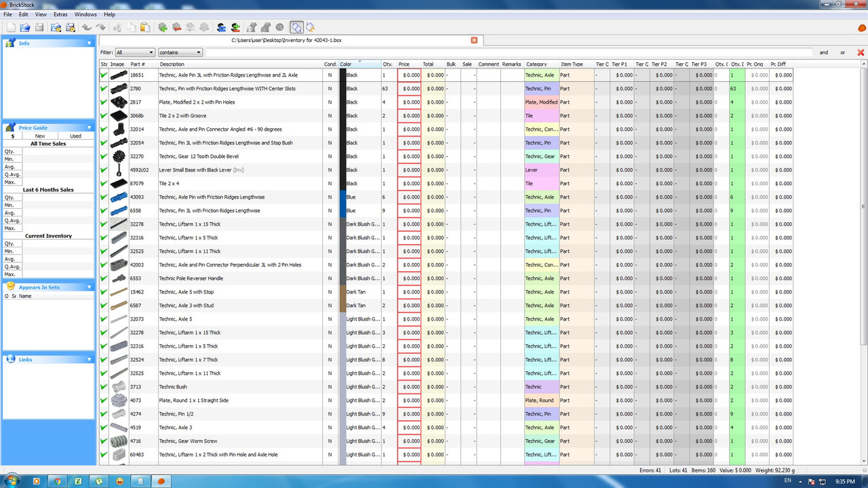Open the filter field dropdown showing All
This screenshot has width=868, height=488.
click(135, 52)
